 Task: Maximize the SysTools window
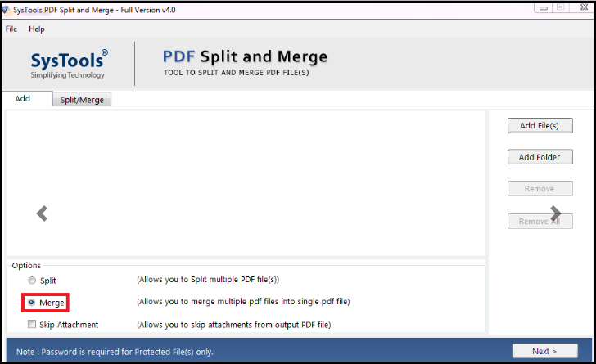[560, 7]
